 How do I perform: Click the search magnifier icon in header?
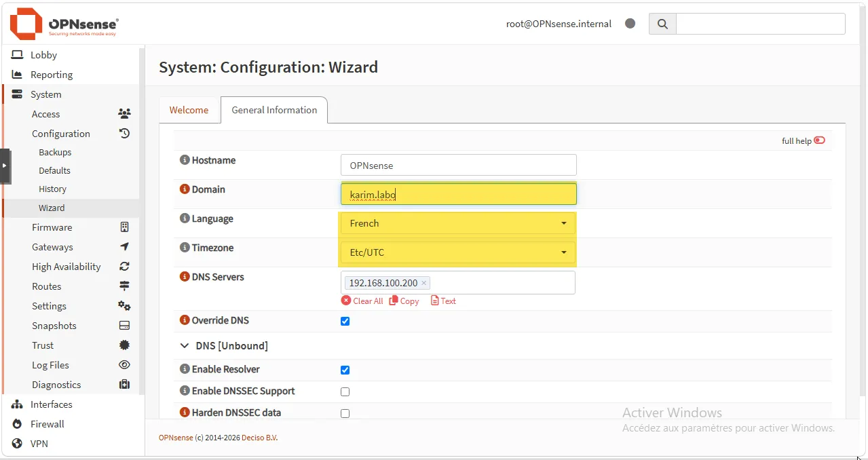pyautogui.click(x=662, y=24)
